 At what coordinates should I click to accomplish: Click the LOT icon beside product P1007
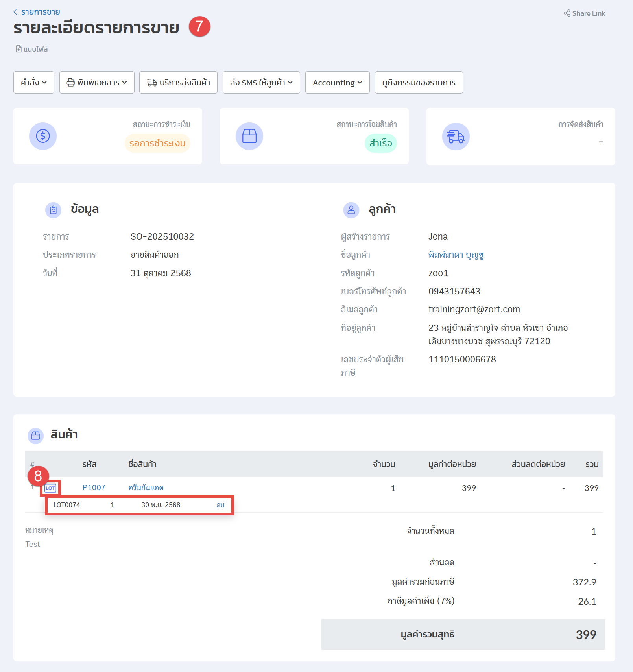click(x=50, y=488)
